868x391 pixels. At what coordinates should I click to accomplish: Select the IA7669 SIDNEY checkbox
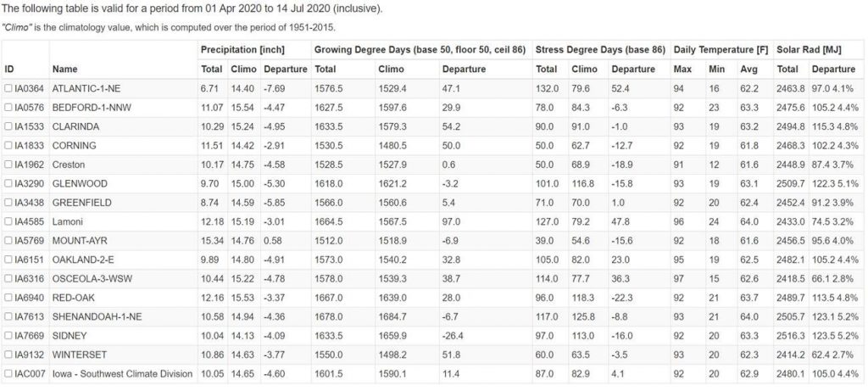pyautogui.click(x=8, y=336)
